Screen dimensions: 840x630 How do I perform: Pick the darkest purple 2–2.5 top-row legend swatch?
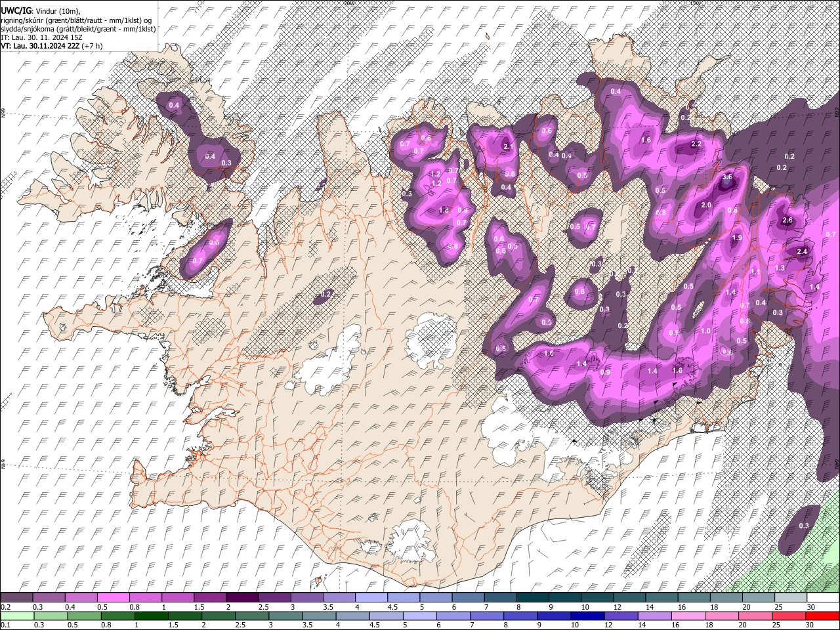point(244,598)
